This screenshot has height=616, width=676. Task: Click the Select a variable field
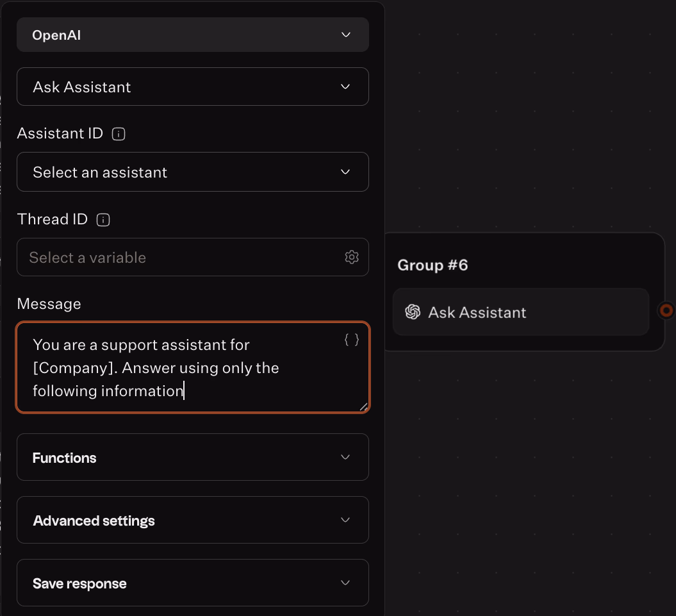coord(179,257)
